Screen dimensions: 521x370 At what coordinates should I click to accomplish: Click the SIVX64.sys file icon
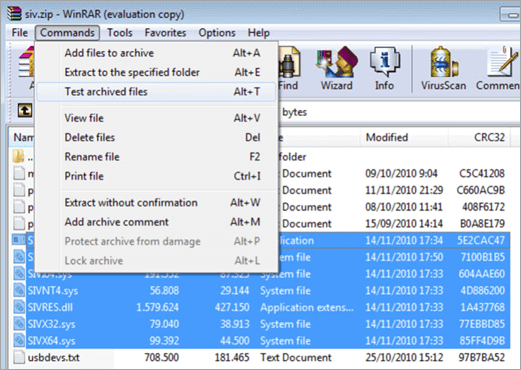click(x=19, y=341)
